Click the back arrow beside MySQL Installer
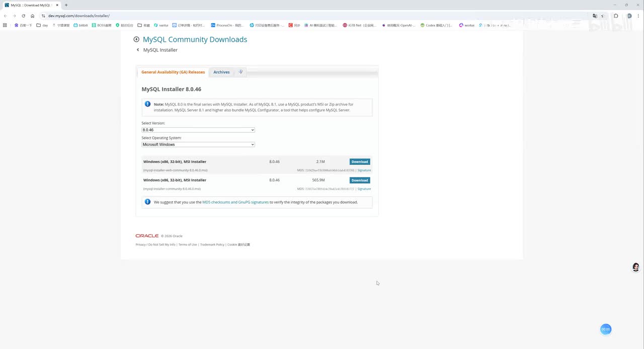 coord(138,50)
